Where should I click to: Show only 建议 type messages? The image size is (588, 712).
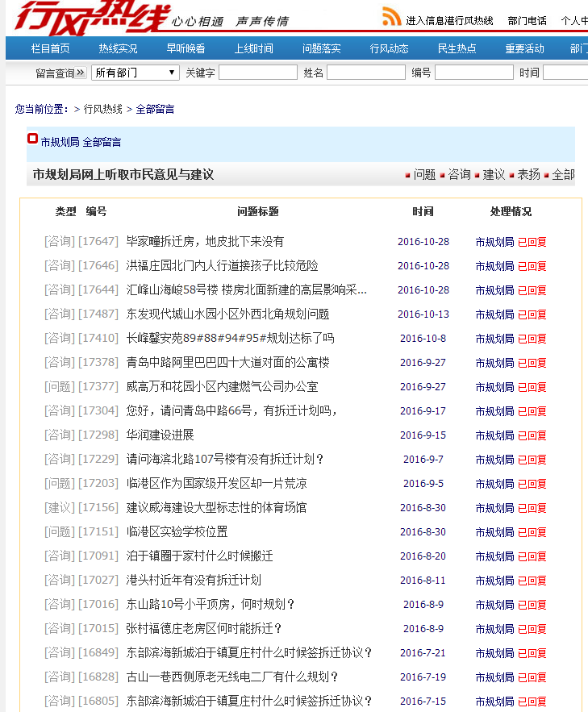pyautogui.click(x=494, y=174)
